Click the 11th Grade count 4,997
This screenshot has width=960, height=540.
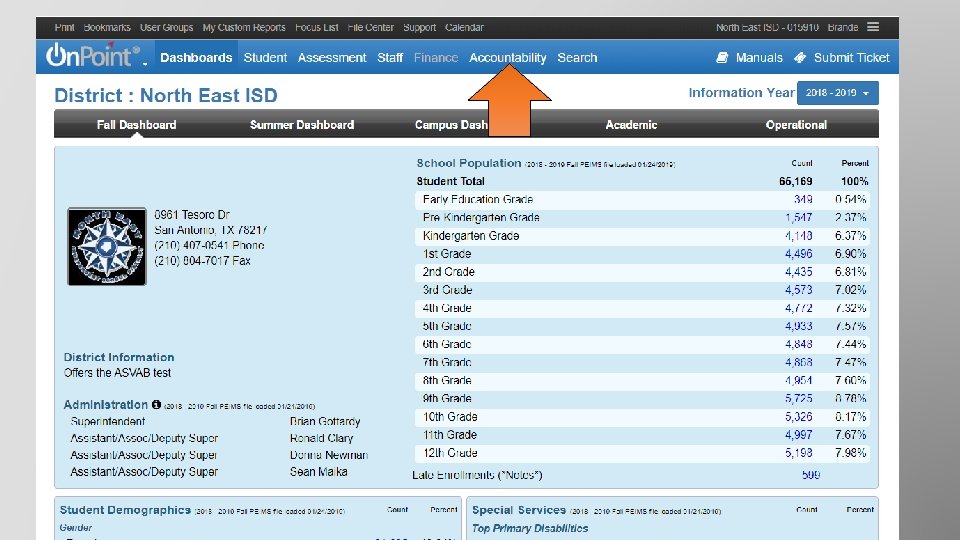[x=799, y=435]
